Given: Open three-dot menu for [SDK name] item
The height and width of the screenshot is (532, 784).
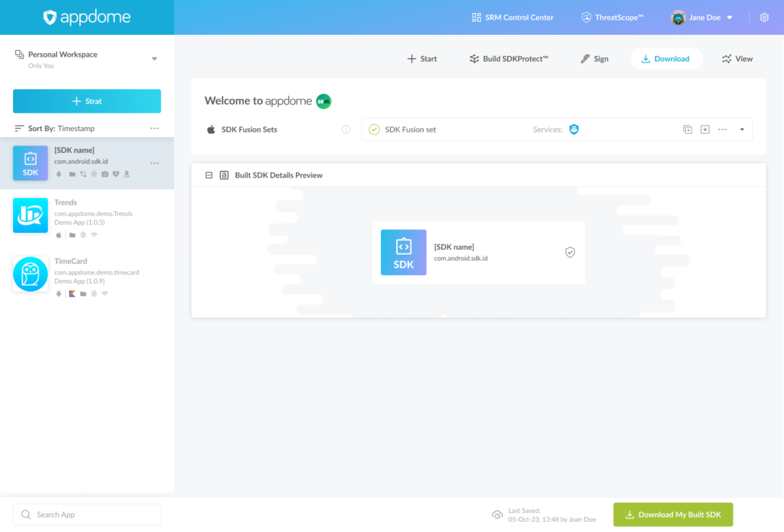Looking at the screenshot, I should pyautogui.click(x=154, y=163).
